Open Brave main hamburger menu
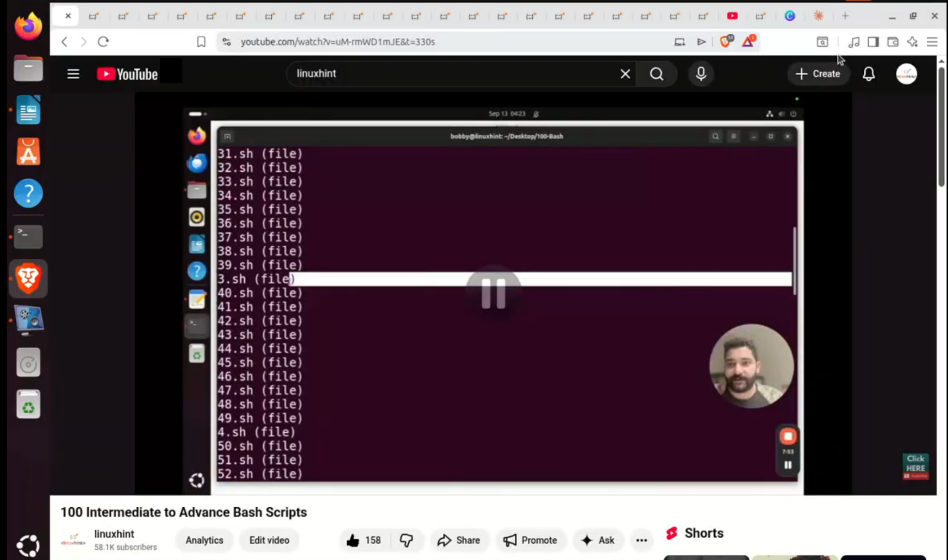The image size is (948, 560). point(932,42)
